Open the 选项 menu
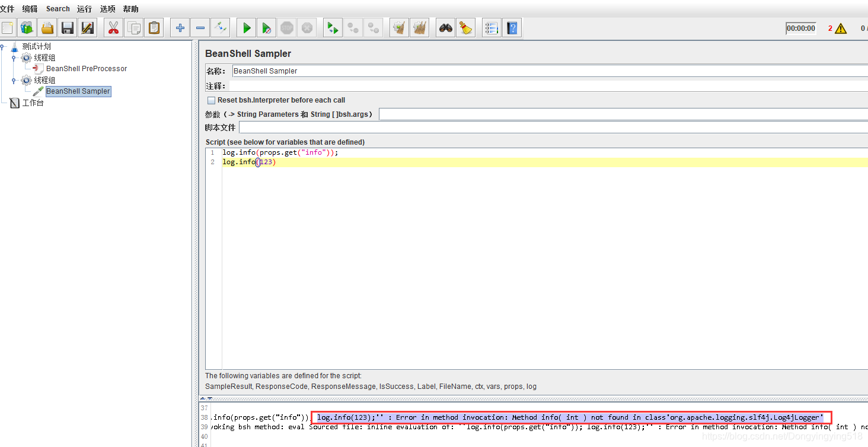The width and height of the screenshot is (868, 447). [x=108, y=9]
